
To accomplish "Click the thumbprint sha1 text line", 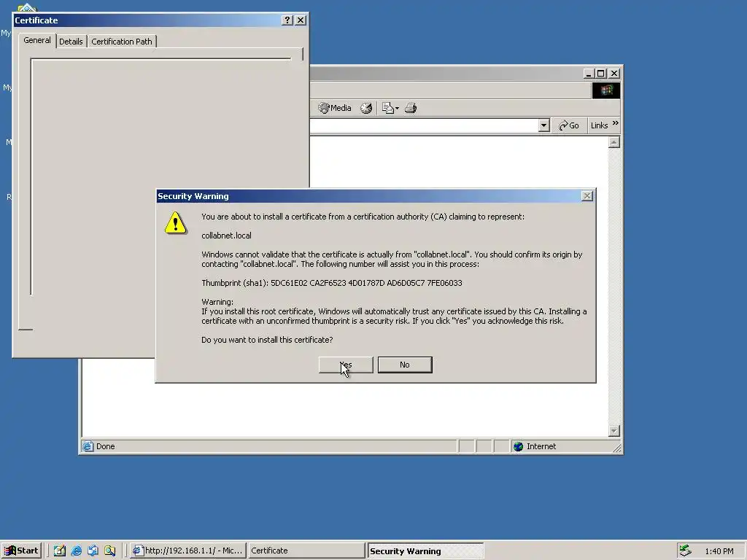I will point(332,283).
